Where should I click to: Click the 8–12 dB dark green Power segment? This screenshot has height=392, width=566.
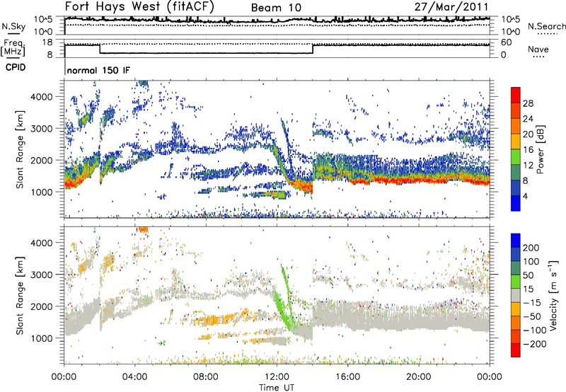click(516, 172)
